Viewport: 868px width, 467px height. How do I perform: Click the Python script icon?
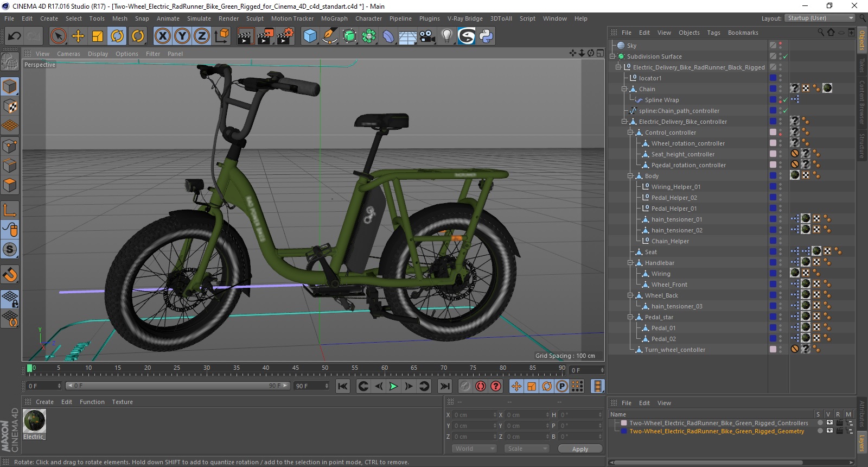point(486,36)
